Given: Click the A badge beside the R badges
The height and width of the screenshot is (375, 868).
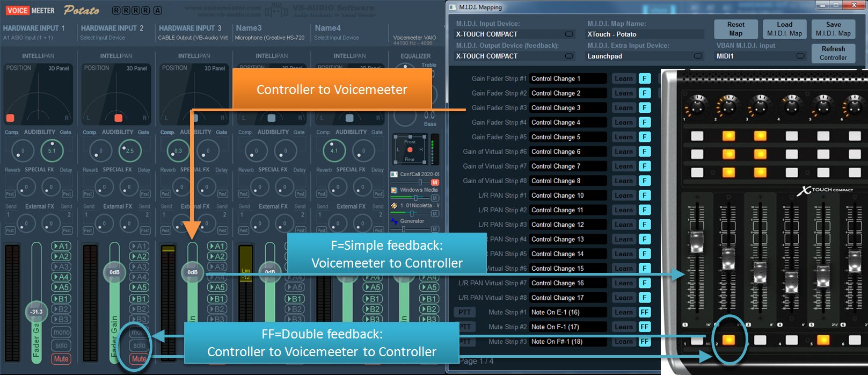Looking at the screenshot, I should click(x=157, y=10).
